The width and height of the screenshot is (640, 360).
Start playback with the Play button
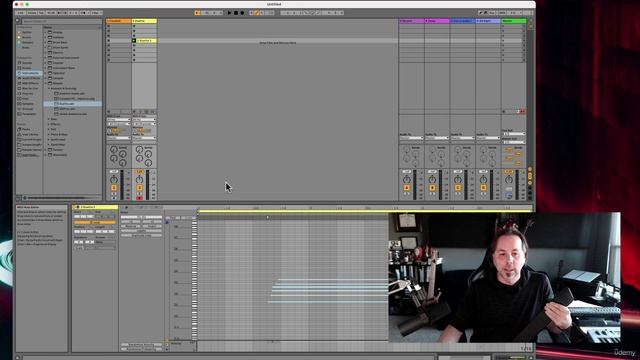click(x=229, y=13)
